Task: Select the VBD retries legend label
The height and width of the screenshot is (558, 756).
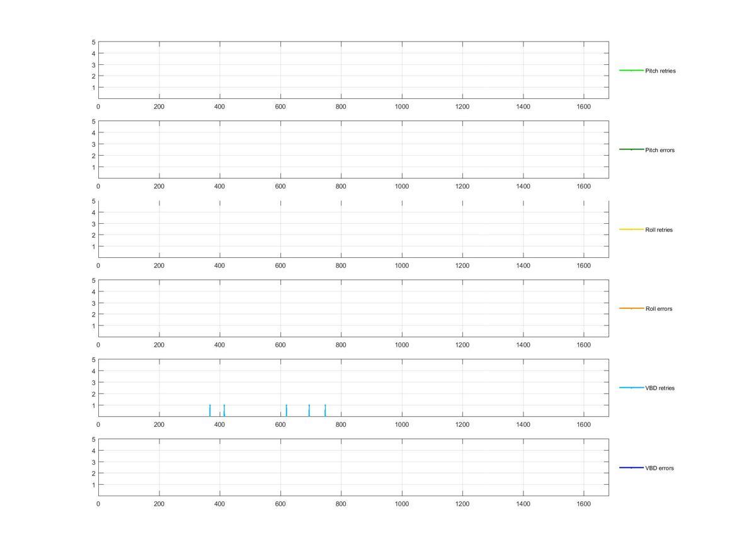Action: click(660, 388)
